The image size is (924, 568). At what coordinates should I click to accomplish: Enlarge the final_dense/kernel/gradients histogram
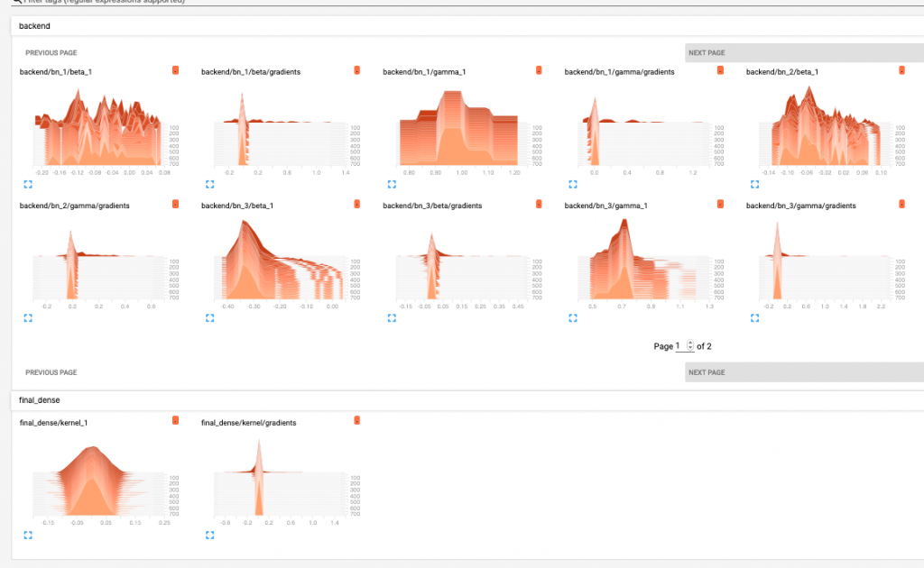tap(209, 535)
